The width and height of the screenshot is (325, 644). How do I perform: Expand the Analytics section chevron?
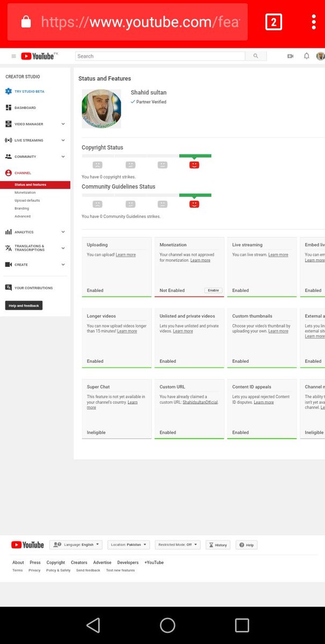click(63, 232)
